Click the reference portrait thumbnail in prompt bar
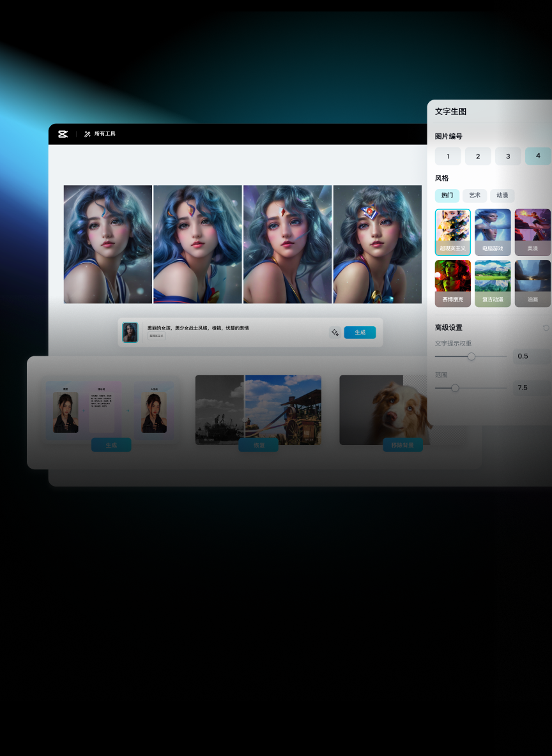The image size is (552, 756). (x=130, y=333)
